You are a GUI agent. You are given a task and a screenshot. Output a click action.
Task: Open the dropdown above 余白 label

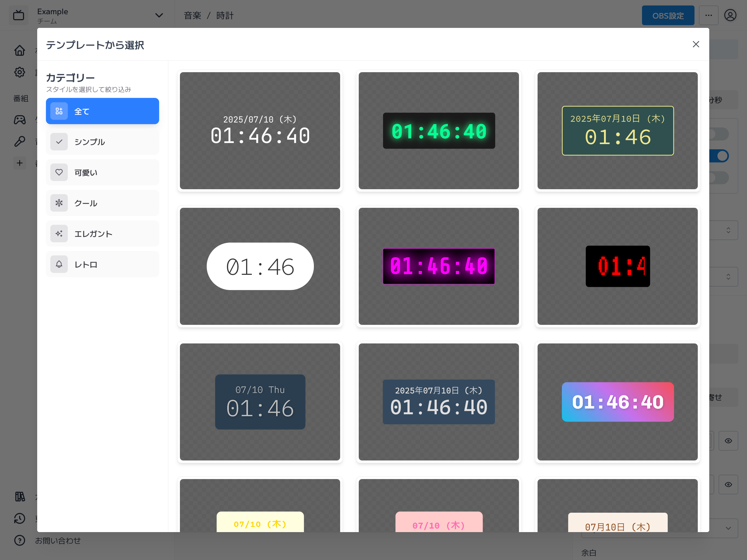(x=728, y=528)
